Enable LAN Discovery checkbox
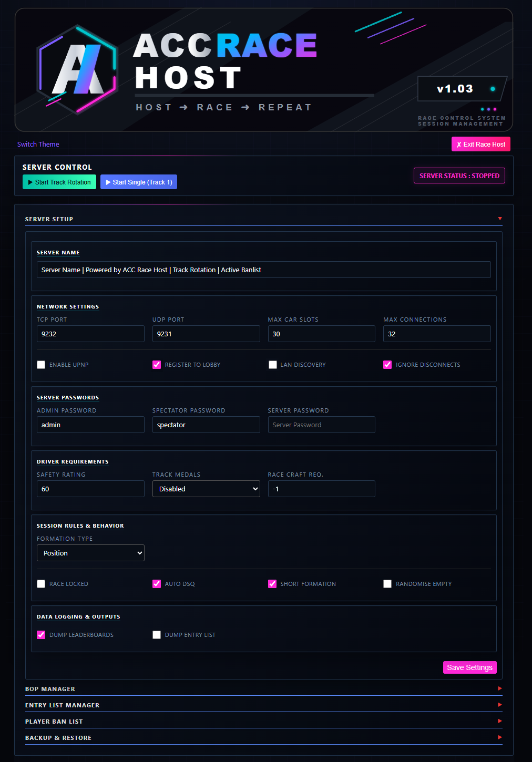The height and width of the screenshot is (762, 532). click(272, 365)
